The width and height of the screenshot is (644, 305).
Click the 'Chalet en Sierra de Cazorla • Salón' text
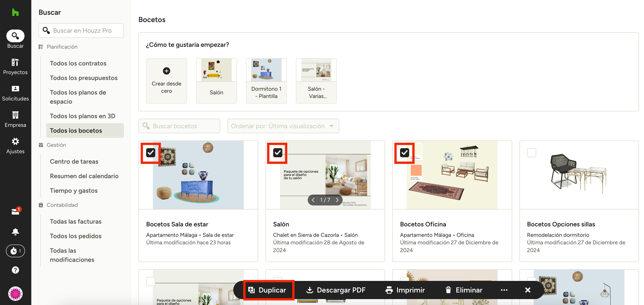click(315, 235)
